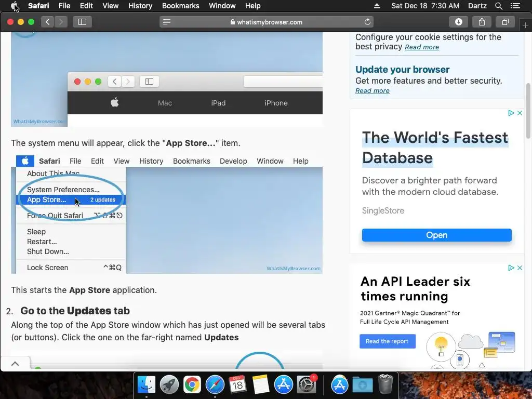Open Finder from the Dock

tap(146, 384)
